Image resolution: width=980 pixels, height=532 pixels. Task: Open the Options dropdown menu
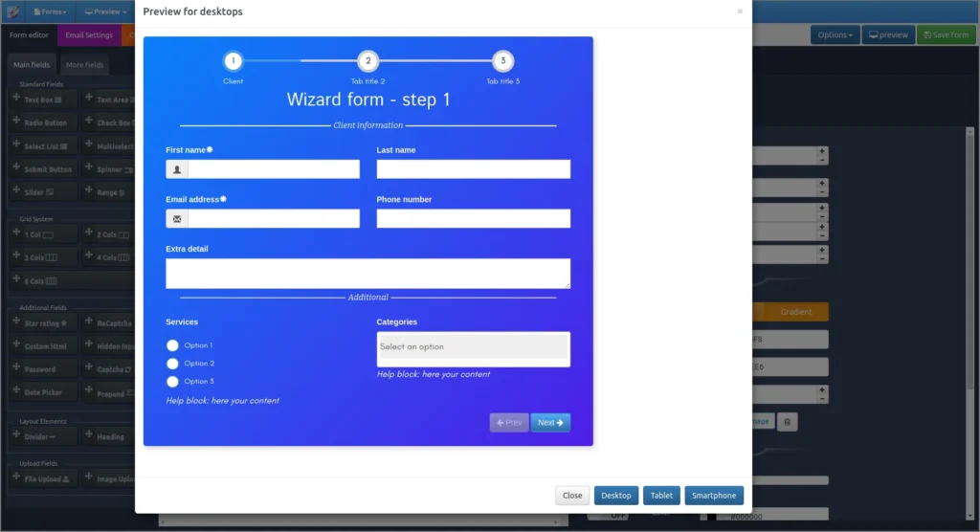835,35
